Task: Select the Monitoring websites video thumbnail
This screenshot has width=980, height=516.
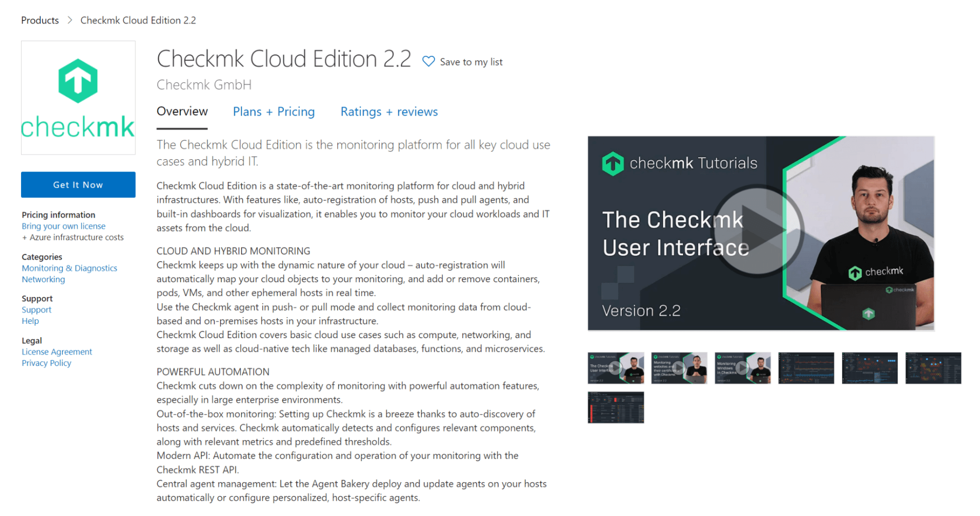Action: tap(679, 368)
